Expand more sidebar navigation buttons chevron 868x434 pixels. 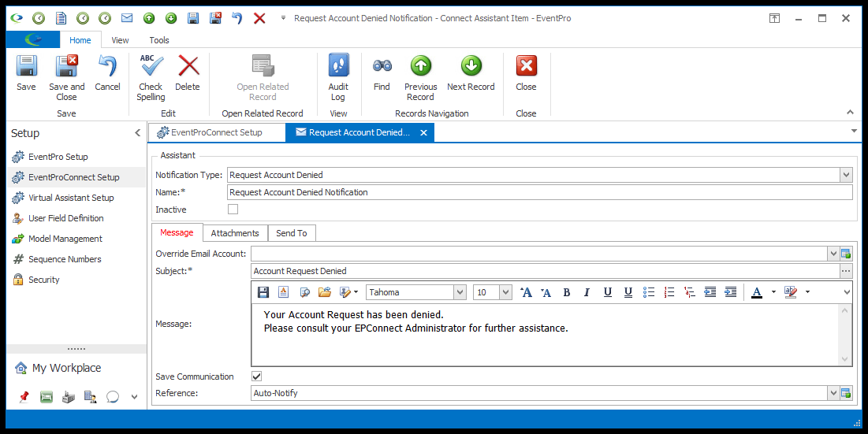(135, 396)
